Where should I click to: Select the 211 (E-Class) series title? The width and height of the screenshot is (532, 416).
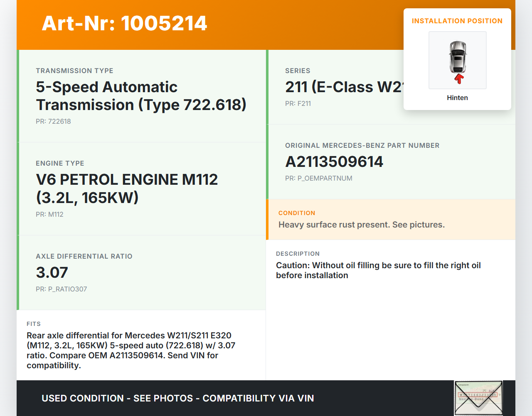343,87
